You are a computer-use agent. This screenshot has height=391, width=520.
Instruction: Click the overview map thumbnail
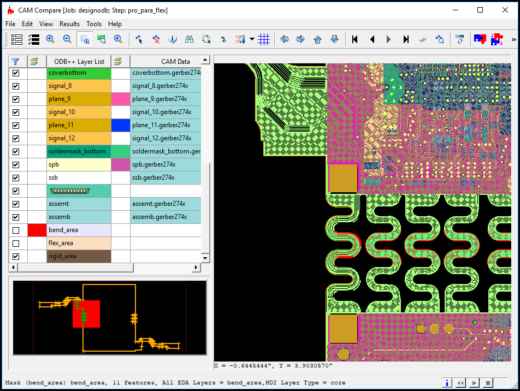(110, 318)
